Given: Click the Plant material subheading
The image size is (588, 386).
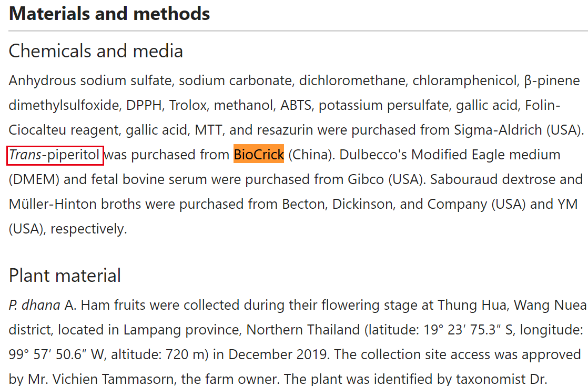Looking at the screenshot, I should coord(65,276).
